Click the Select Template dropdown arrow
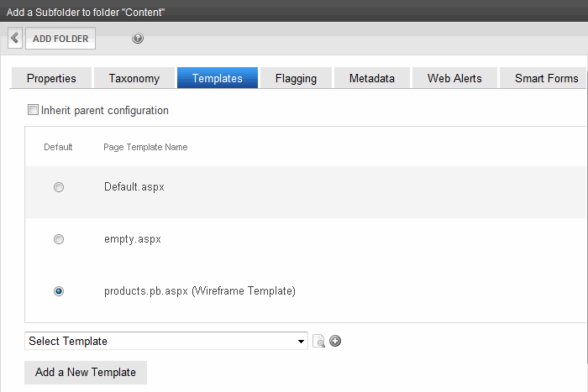This screenshot has width=588, height=392. coord(301,342)
